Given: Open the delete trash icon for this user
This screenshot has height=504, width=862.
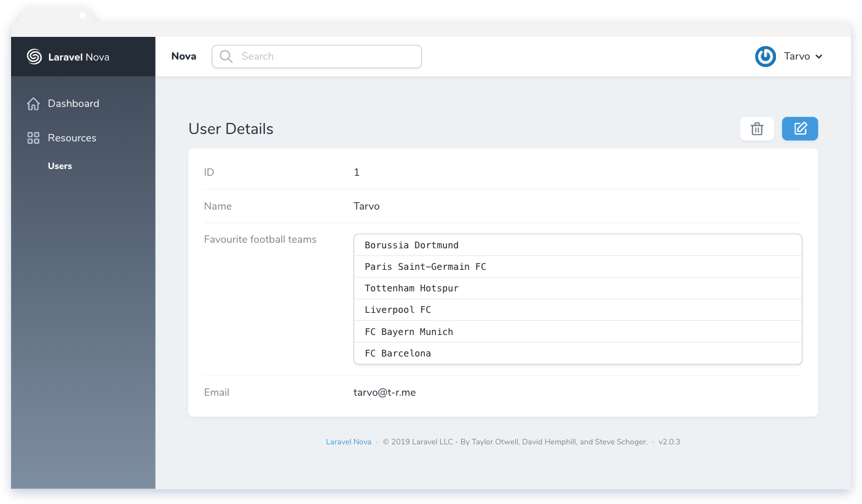Looking at the screenshot, I should [757, 128].
